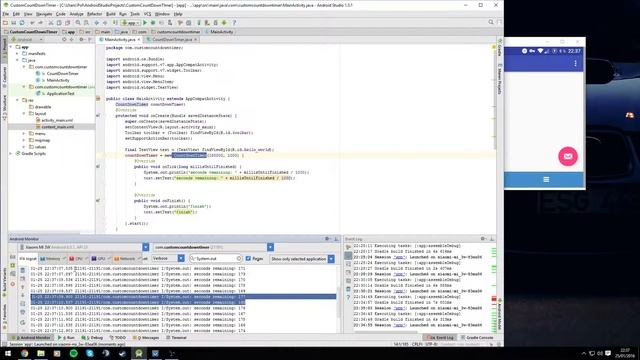This screenshot has height=360, width=640.
Task: Open Chrome from the Windows taskbar
Action: pos(24,353)
